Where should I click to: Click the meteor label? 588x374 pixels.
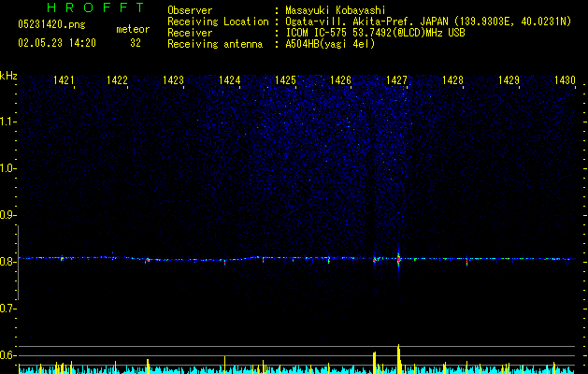click(133, 29)
